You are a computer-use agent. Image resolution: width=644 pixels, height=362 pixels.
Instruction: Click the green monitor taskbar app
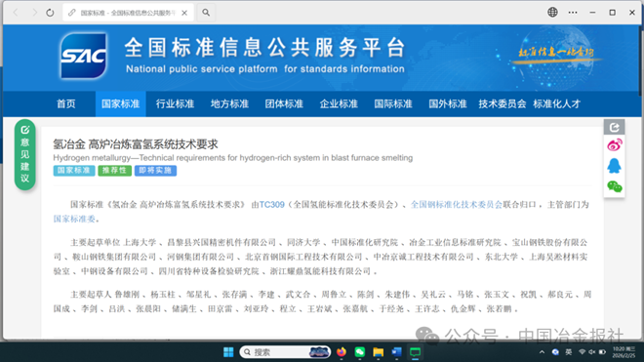pyautogui.click(x=415, y=352)
